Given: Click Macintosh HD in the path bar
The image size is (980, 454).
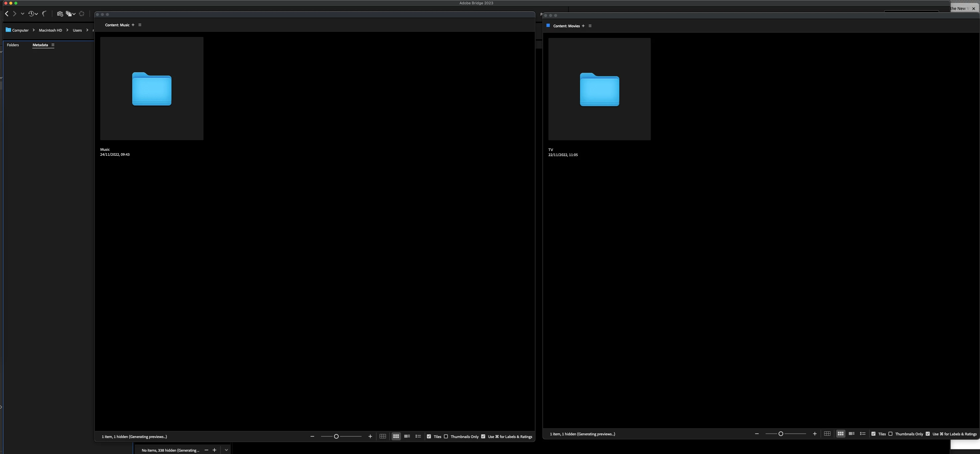Looking at the screenshot, I should [50, 30].
